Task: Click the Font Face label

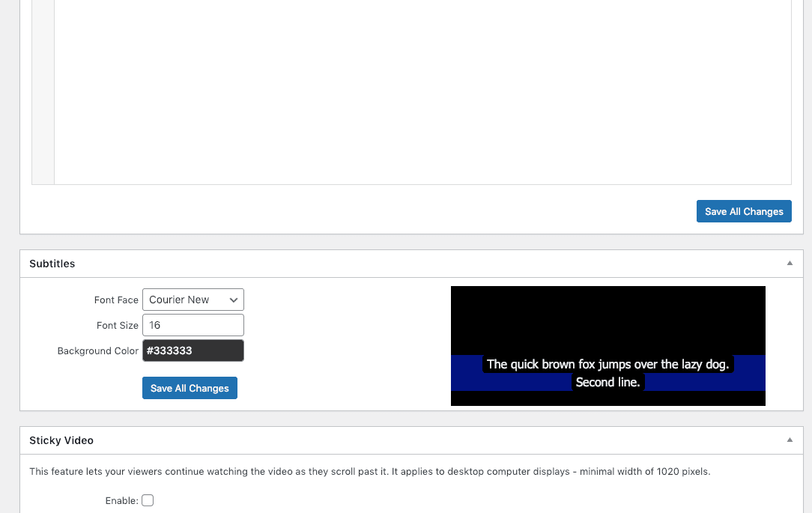Action: click(116, 300)
